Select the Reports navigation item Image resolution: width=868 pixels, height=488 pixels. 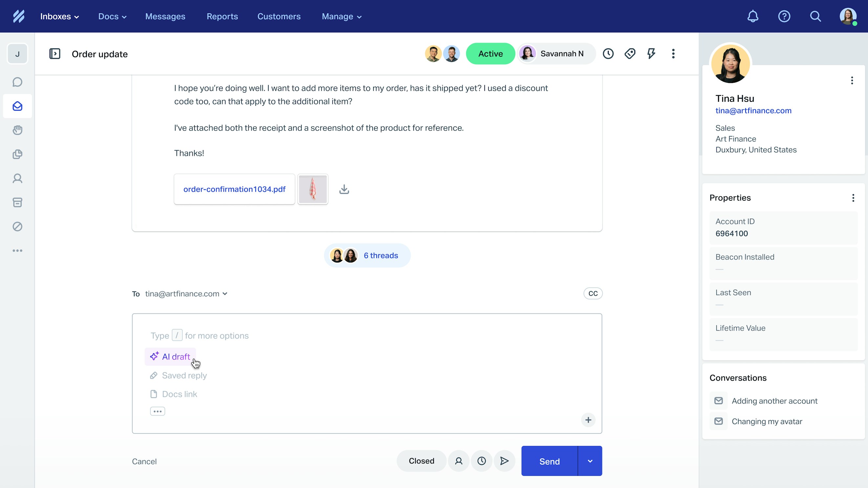(x=222, y=16)
